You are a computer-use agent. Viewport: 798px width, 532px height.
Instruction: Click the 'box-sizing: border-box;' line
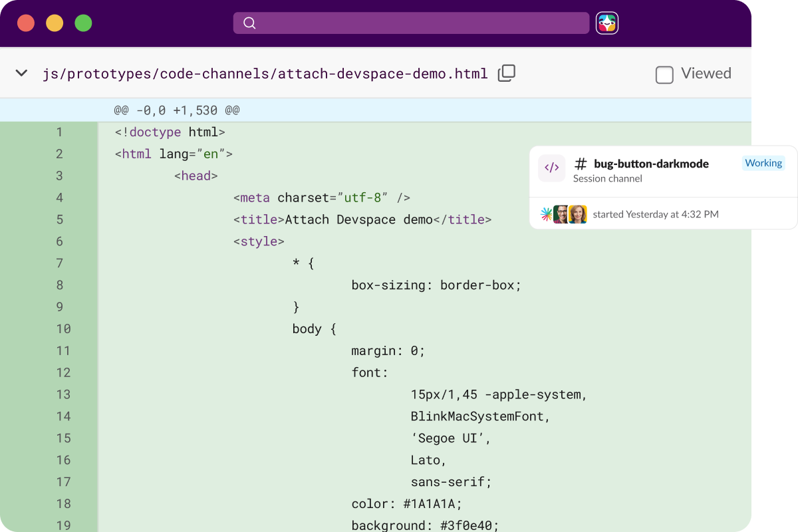pos(437,285)
